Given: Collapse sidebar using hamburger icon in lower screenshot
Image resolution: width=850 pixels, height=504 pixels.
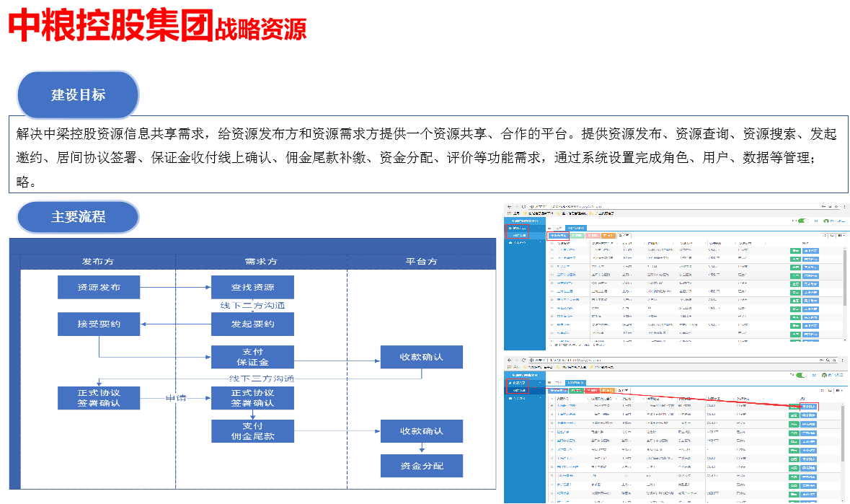Looking at the screenshot, I should coord(549,383).
